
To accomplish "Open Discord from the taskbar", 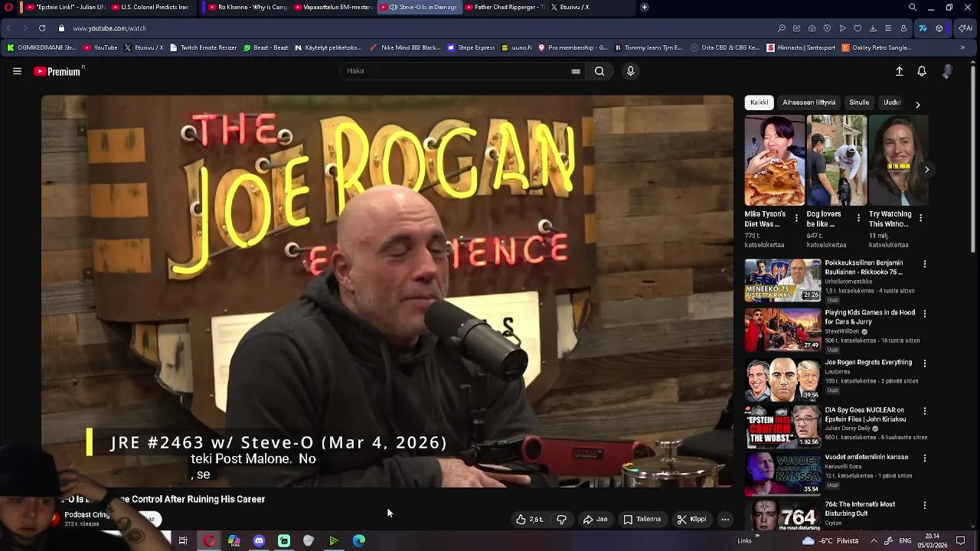I will coord(259,541).
